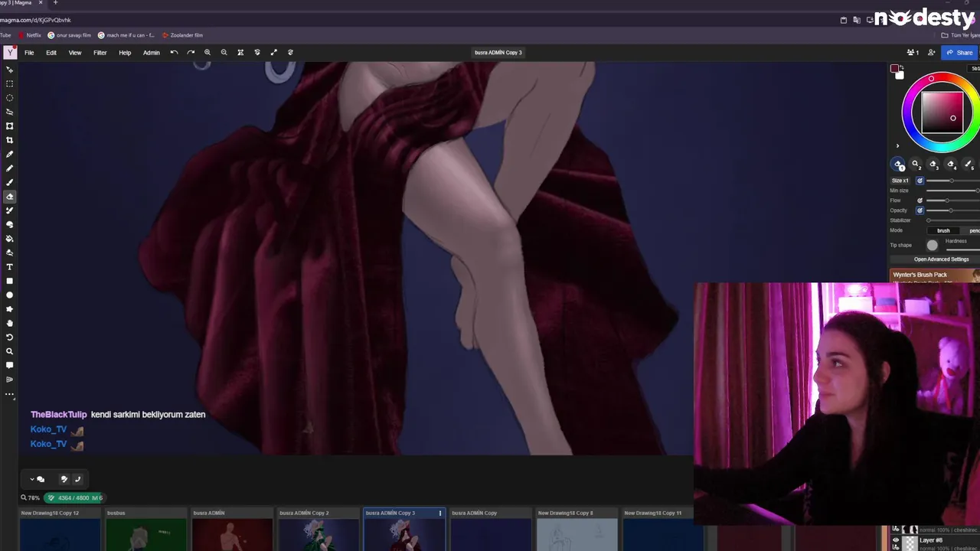
Task: Swap foreground and background colors
Action: click(x=902, y=67)
